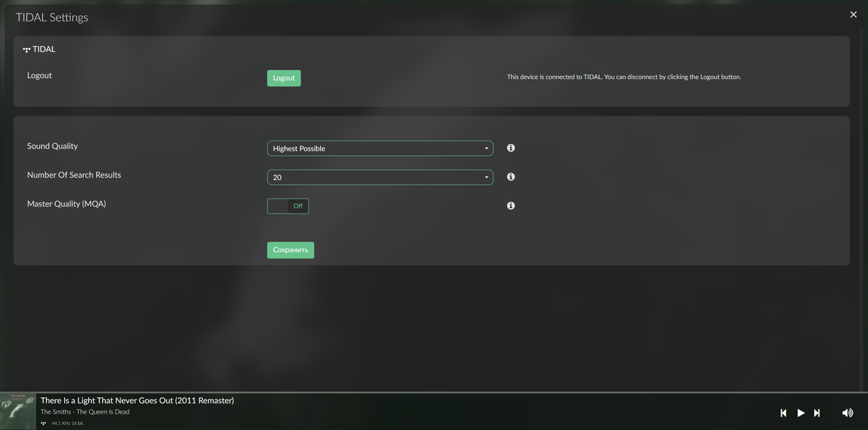This screenshot has width=868, height=430.
Task: Click The Queen Is Dead album thumbnail
Action: [x=18, y=411]
